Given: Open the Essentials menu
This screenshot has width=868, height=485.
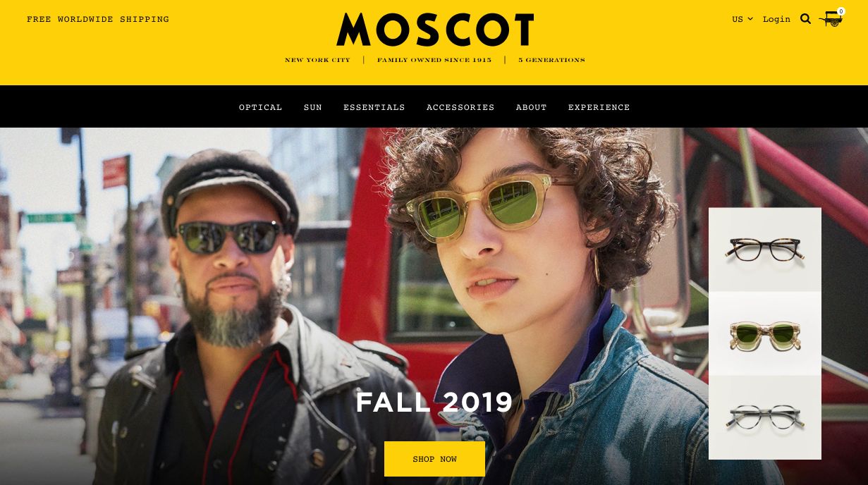Looking at the screenshot, I should (x=374, y=107).
